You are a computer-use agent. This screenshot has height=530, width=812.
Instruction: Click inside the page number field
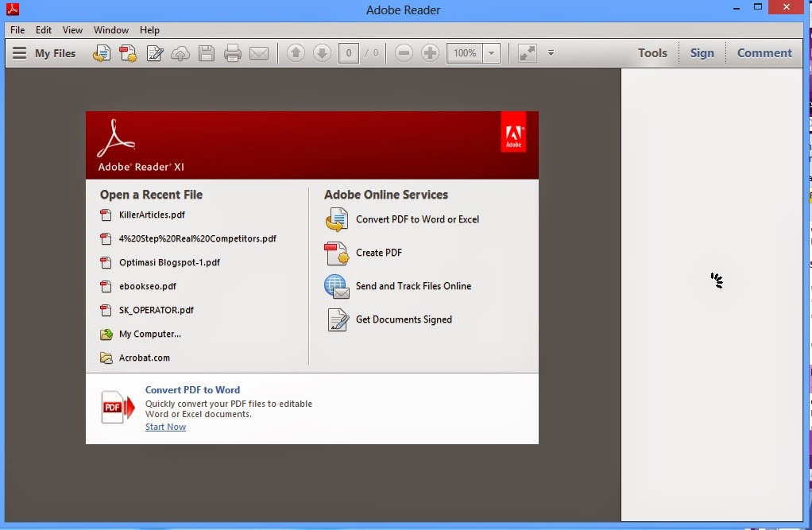pos(347,52)
